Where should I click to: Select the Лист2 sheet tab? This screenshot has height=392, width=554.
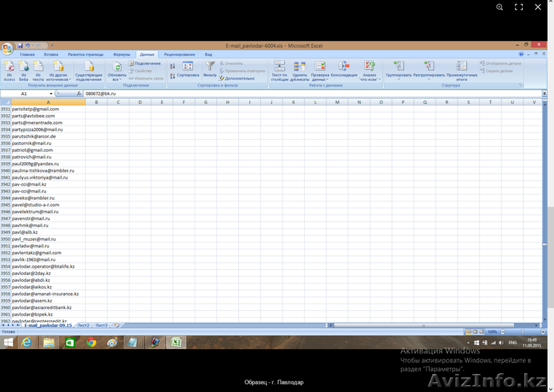point(83,325)
